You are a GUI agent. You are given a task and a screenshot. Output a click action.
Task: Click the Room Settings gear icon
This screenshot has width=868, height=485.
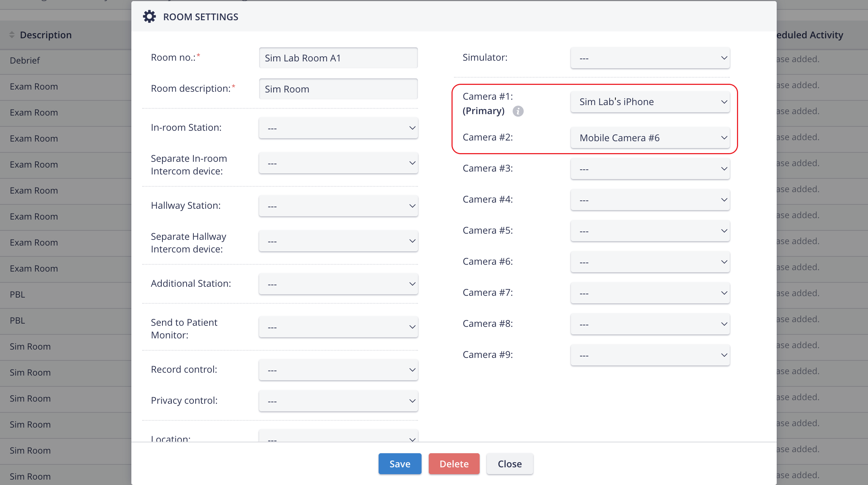[x=149, y=17]
